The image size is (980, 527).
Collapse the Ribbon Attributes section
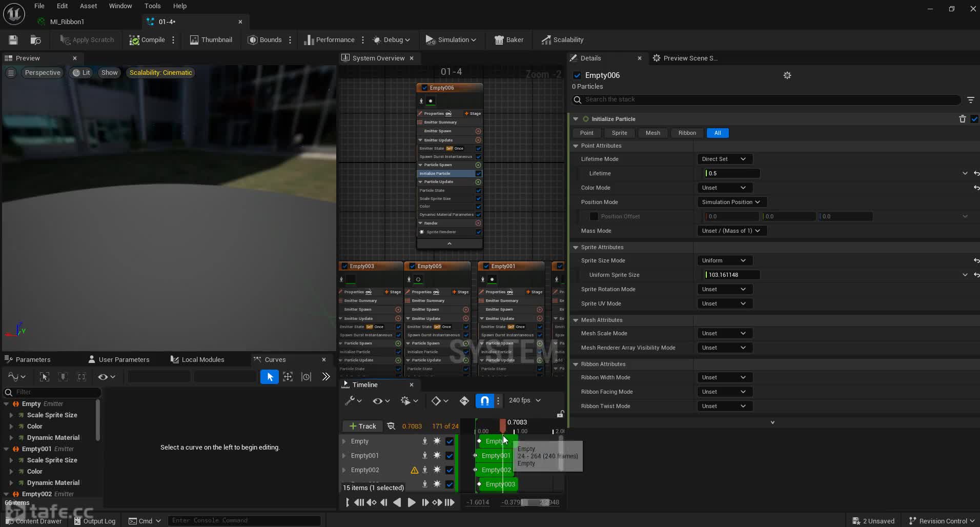point(576,364)
